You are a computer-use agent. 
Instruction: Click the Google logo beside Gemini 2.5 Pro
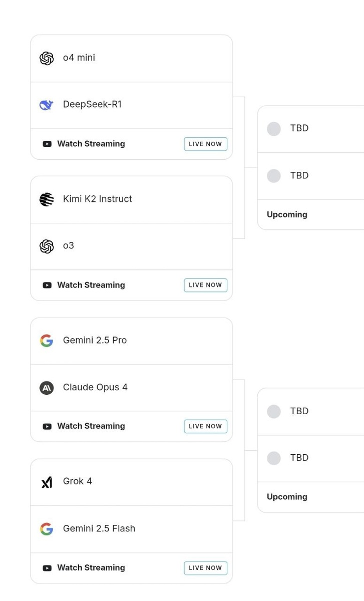(x=47, y=341)
